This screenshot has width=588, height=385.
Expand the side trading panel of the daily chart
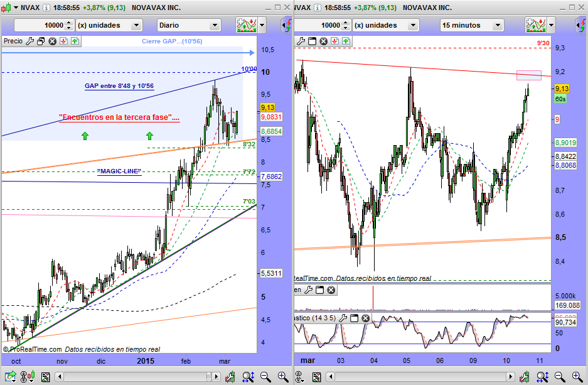(x=287, y=26)
